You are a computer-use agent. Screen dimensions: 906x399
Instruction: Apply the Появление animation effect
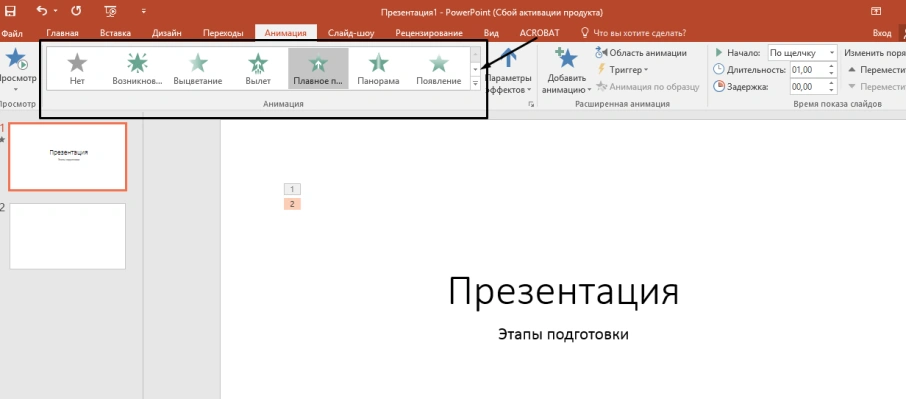click(439, 68)
